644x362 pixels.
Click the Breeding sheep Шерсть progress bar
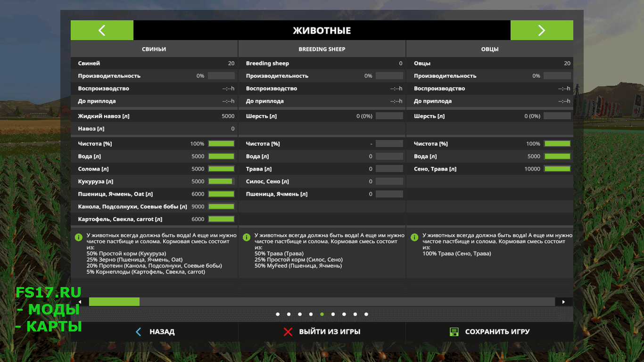389,116
